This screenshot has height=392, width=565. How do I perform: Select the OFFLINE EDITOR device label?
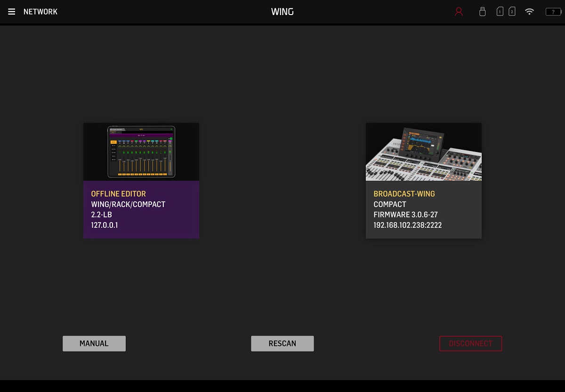tap(119, 194)
